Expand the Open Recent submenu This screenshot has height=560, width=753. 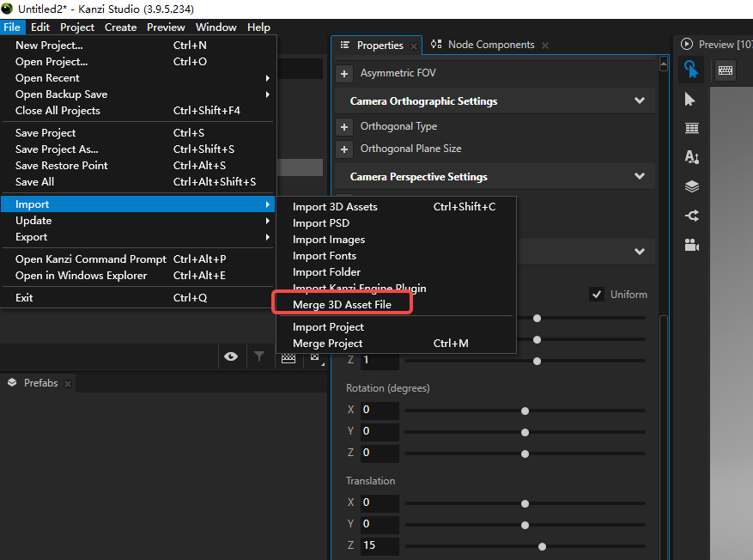pos(138,78)
